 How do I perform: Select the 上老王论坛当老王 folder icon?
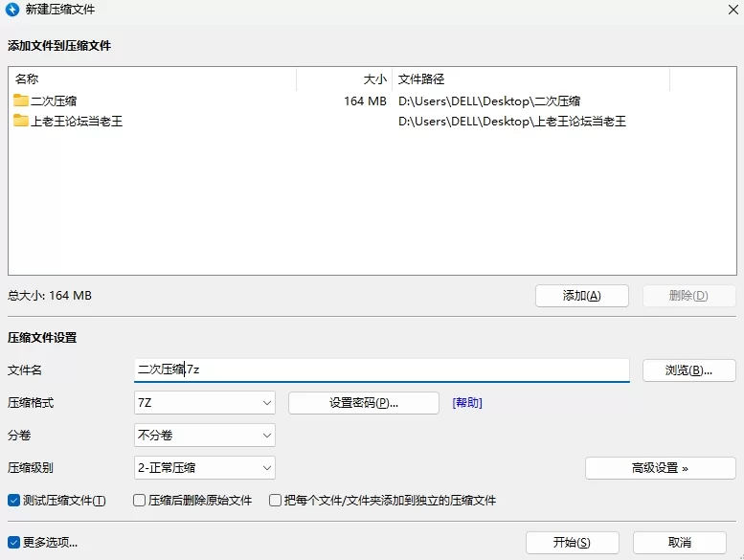[x=21, y=121]
